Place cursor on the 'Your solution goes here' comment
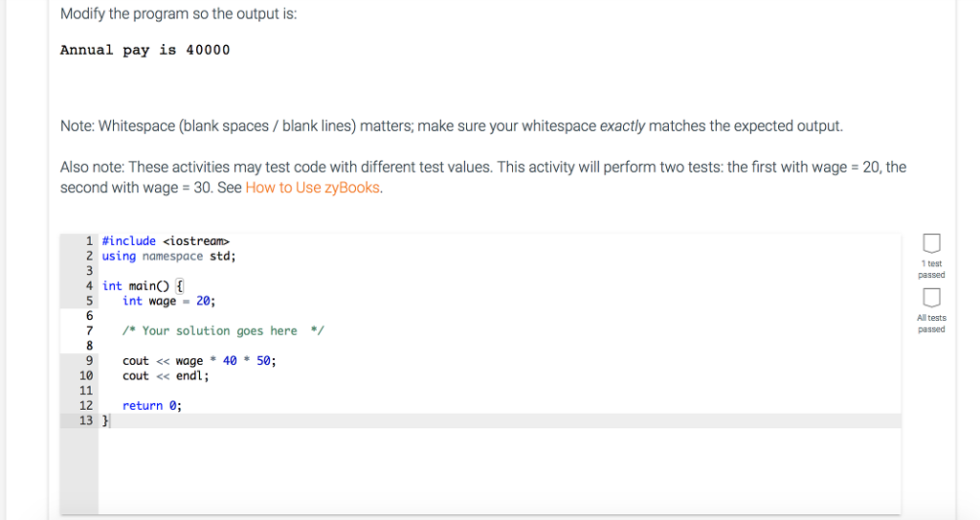The height and width of the screenshot is (520, 980). coord(223,331)
